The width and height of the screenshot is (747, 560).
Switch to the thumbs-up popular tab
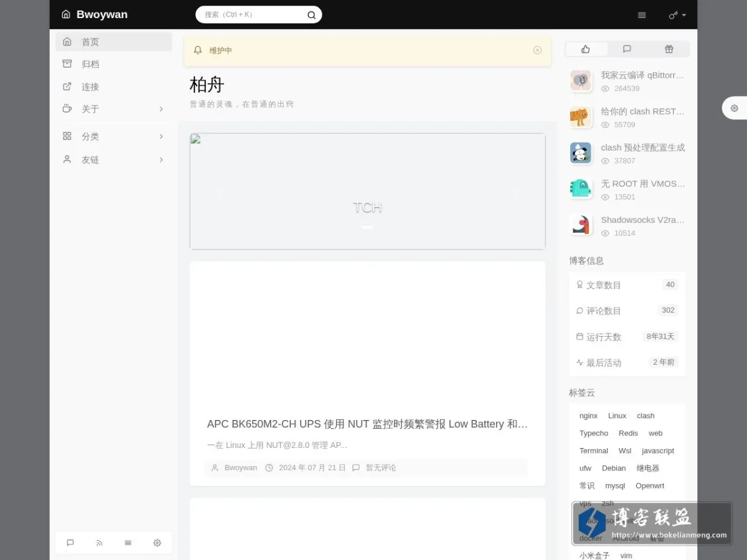pos(586,49)
